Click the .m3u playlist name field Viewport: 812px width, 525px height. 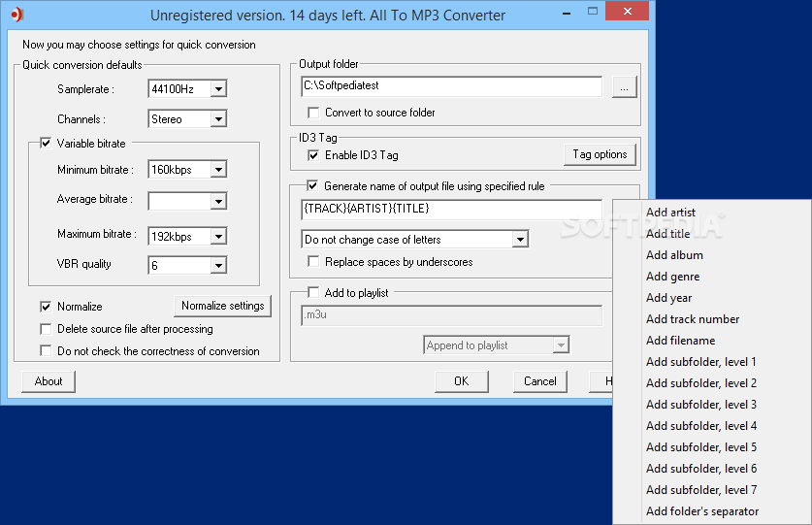(451, 315)
